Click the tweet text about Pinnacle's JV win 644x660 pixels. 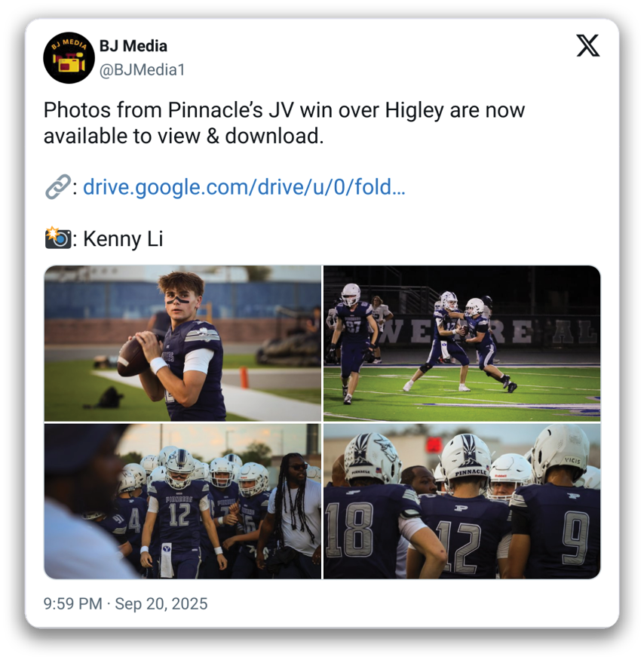coord(284,123)
